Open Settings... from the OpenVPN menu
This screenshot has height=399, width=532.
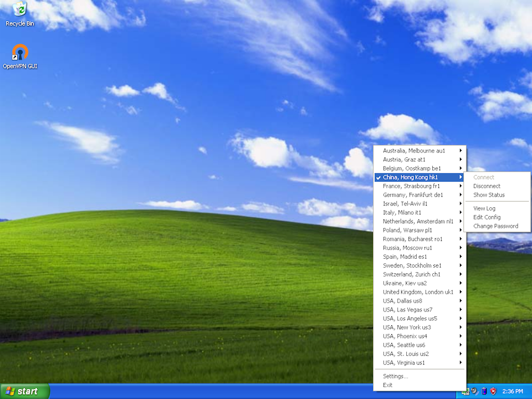[x=395, y=376]
